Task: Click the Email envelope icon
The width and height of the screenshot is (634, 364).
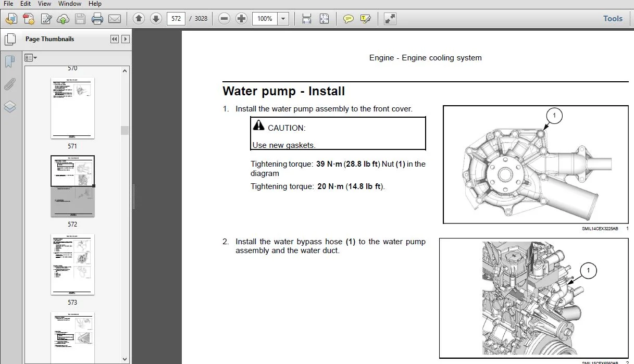Action: (115, 19)
